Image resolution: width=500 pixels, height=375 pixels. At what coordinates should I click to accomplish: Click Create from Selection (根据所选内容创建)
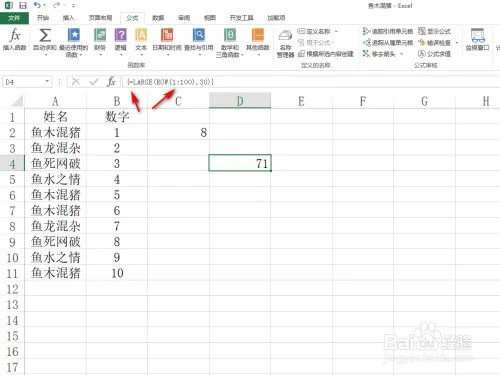[x=326, y=54]
